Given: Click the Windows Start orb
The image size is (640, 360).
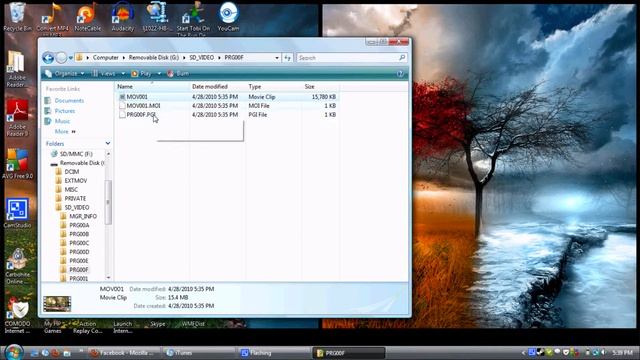Looking at the screenshot, I should (14, 352).
